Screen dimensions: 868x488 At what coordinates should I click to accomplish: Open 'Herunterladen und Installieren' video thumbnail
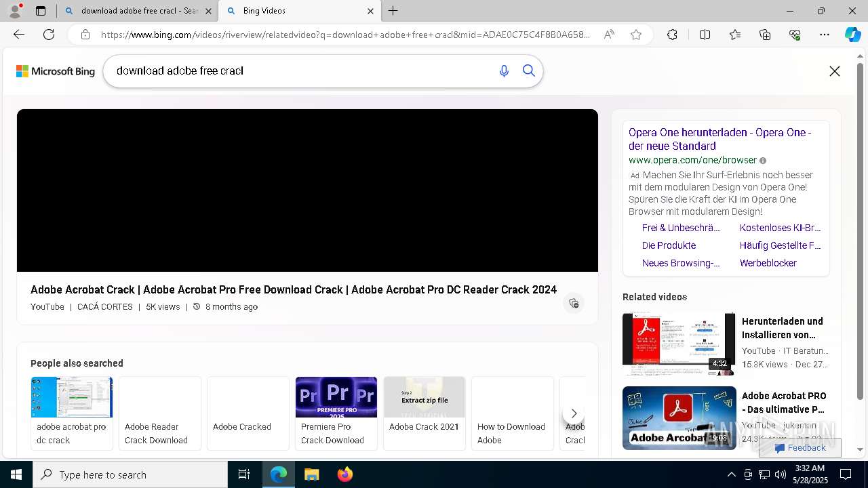[679, 344]
